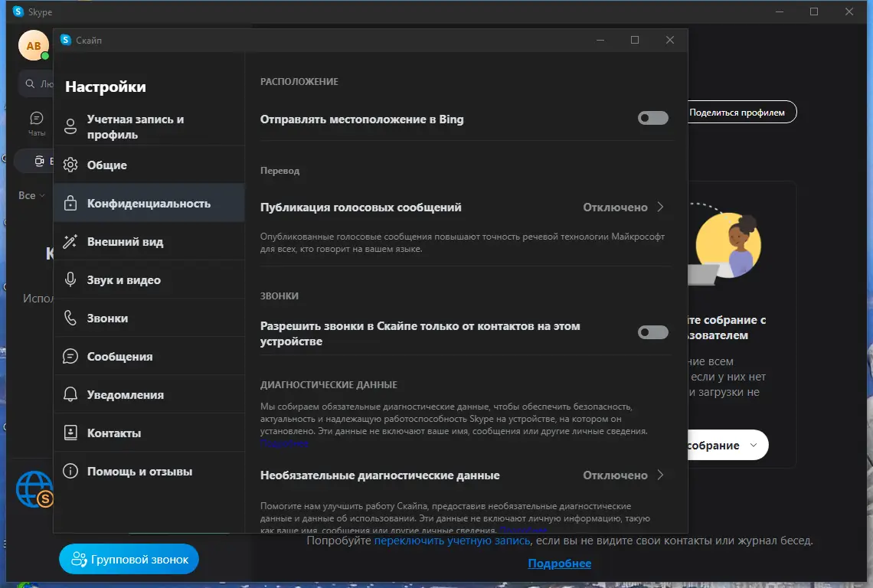Image resolution: width=873 pixels, height=588 pixels.
Task: Click the Групповой звонок button
Action: click(x=129, y=559)
